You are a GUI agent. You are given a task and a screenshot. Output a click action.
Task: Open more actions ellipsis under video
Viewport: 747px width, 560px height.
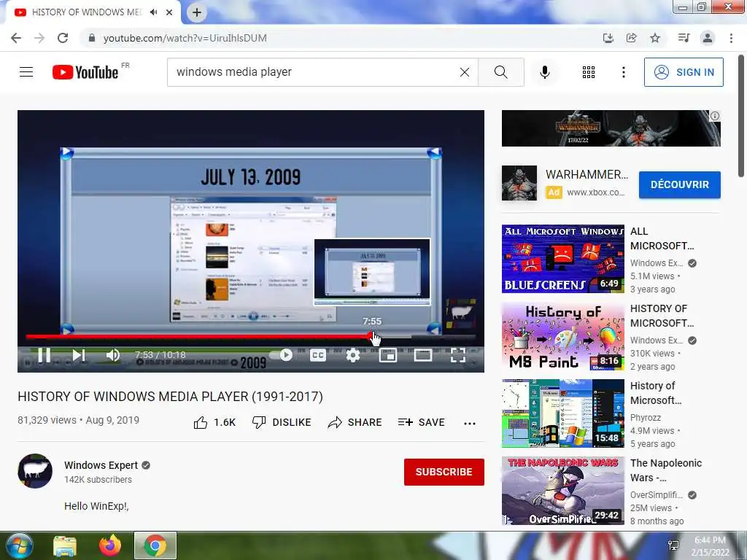[470, 424]
